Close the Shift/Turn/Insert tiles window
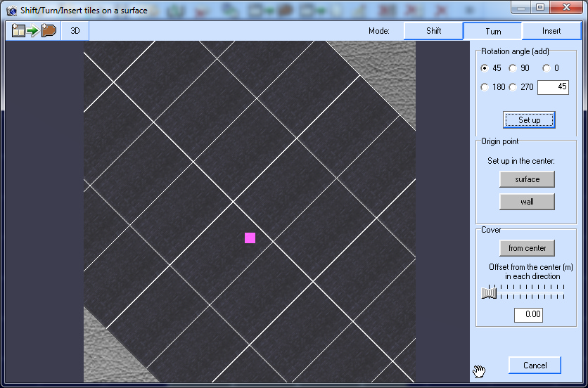This screenshot has height=388, width=588. 567,7
